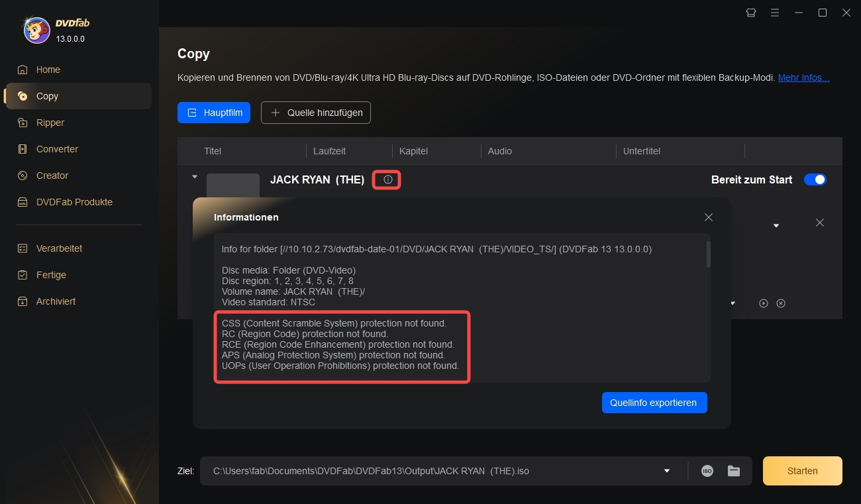861x504 pixels.
Task: Select ISO output icon next to Ziel
Action: [x=707, y=471]
